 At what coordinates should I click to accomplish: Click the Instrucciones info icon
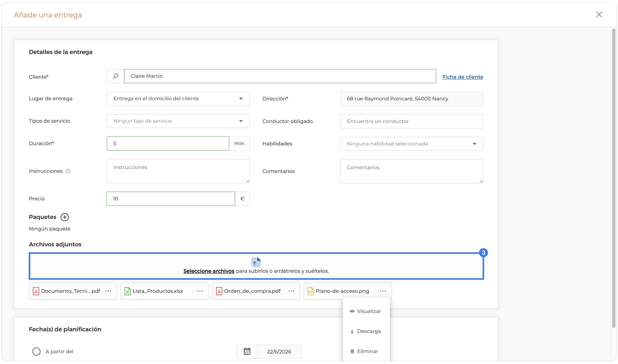click(x=68, y=171)
